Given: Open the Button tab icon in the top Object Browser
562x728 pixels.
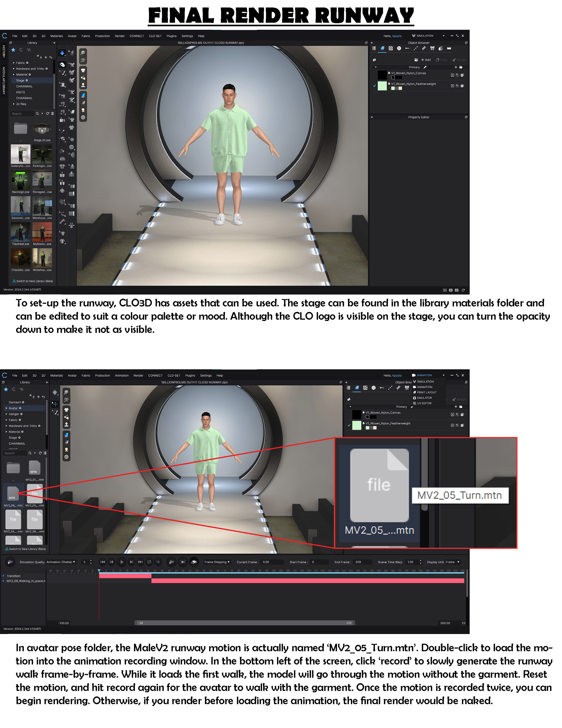Looking at the screenshot, I should (399, 48).
